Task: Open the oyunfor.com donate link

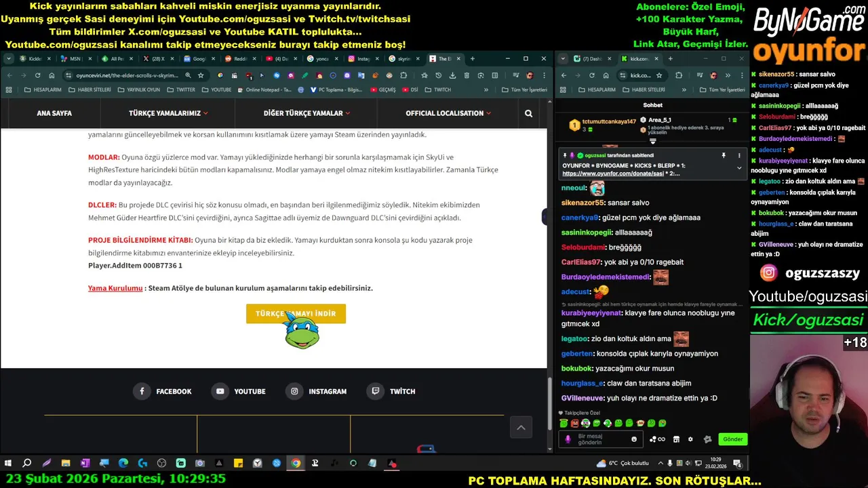Action: coord(613,174)
